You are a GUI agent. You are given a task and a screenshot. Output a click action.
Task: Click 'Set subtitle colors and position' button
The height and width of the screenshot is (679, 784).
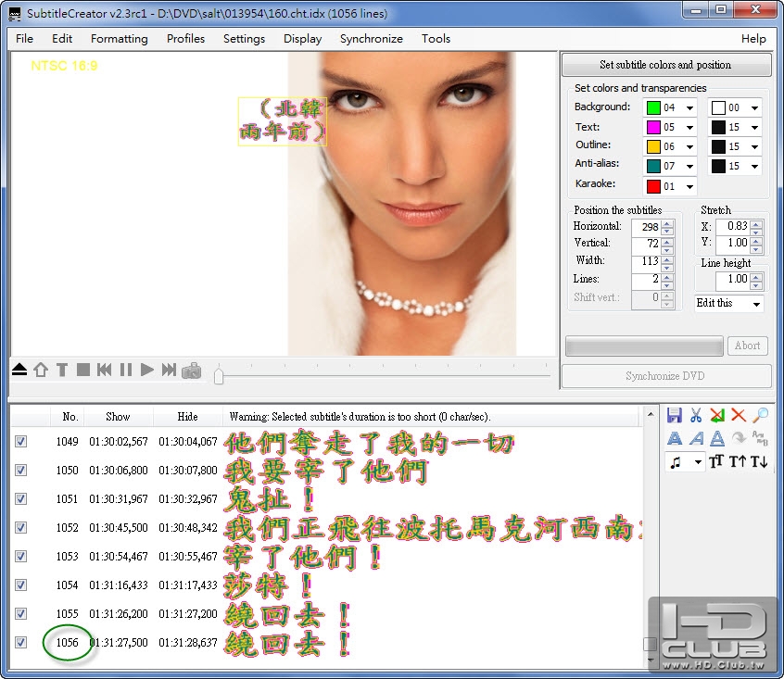(665, 65)
